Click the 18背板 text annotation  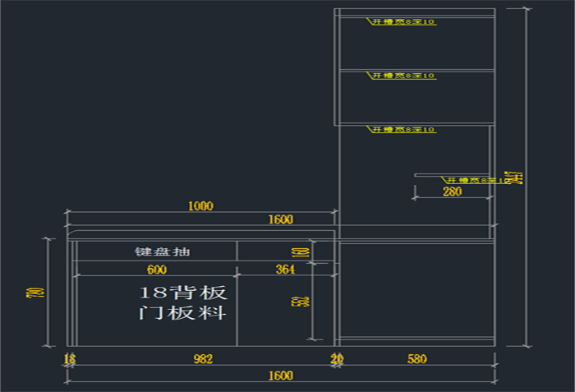point(182,293)
